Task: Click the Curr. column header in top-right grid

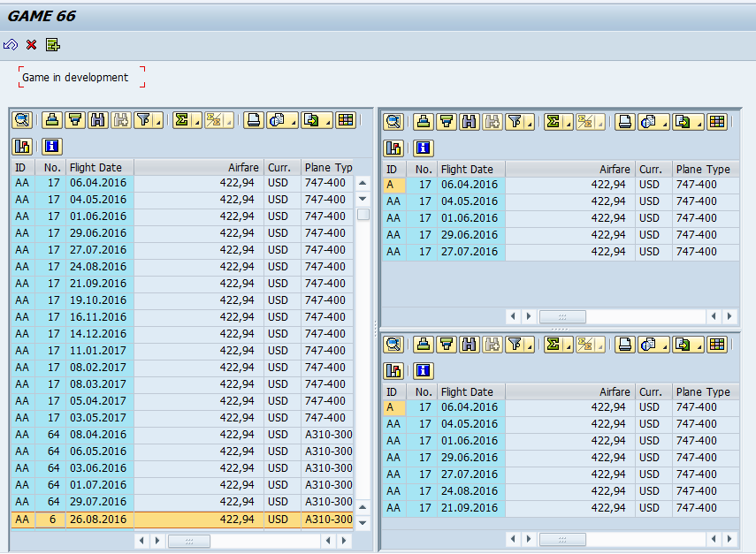Action: point(653,170)
